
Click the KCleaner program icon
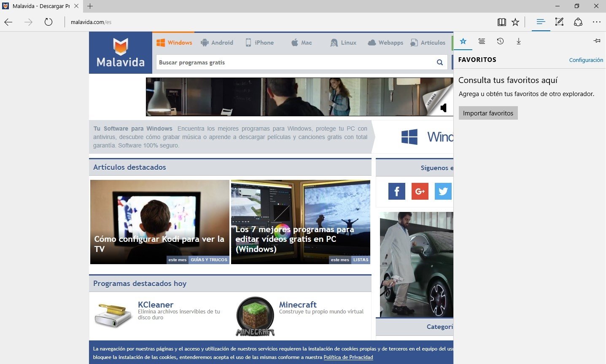(x=113, y=316)
